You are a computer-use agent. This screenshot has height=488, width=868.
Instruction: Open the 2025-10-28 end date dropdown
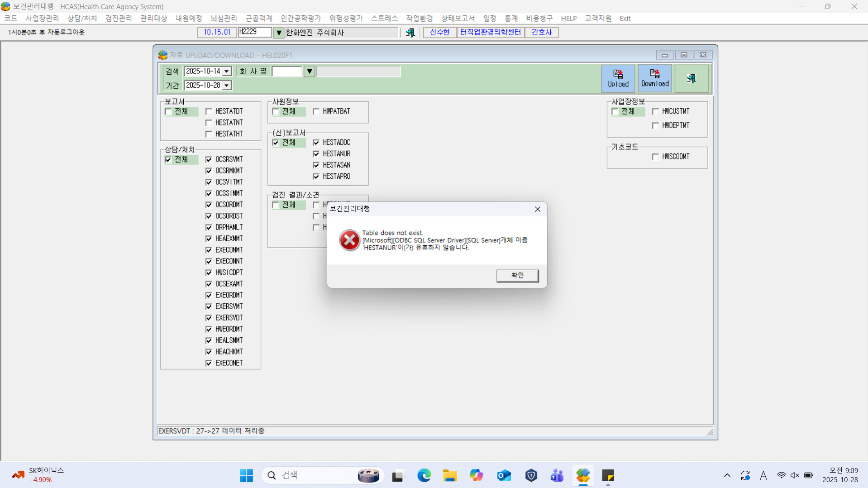tap(227, 86)
